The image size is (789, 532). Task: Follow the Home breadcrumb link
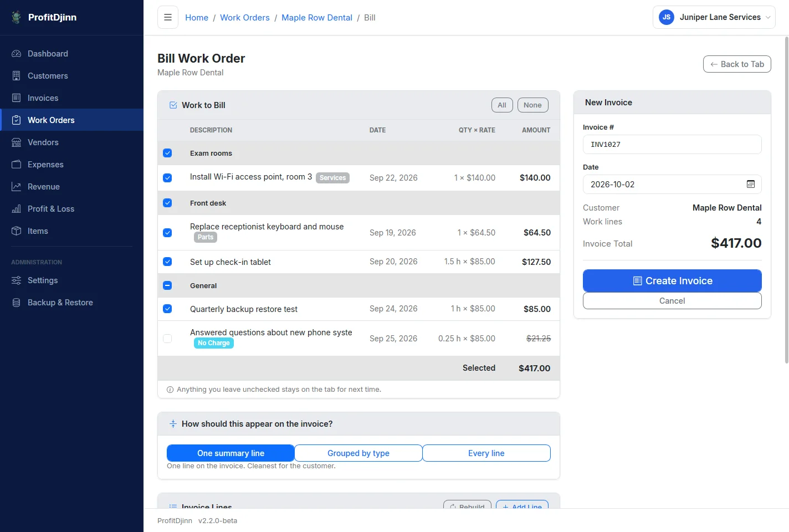(197, 18)
